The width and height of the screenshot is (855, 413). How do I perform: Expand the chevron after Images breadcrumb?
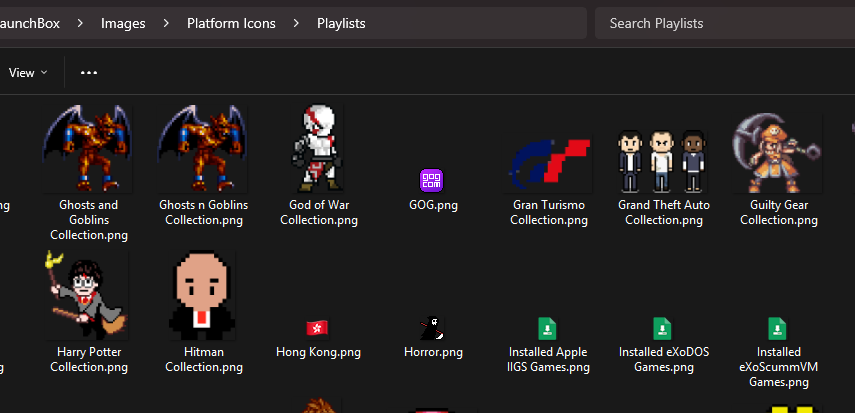click(x=166, y=23)
